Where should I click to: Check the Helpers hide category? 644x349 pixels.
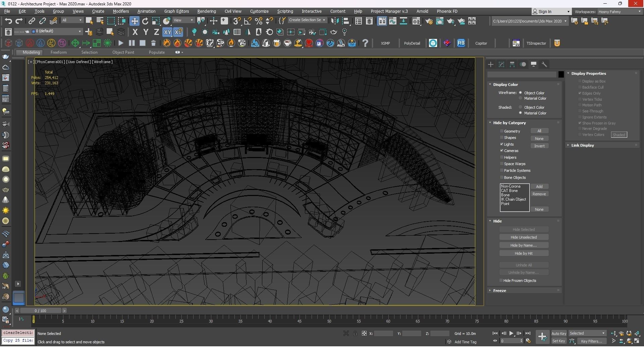[x=502, y=157]
